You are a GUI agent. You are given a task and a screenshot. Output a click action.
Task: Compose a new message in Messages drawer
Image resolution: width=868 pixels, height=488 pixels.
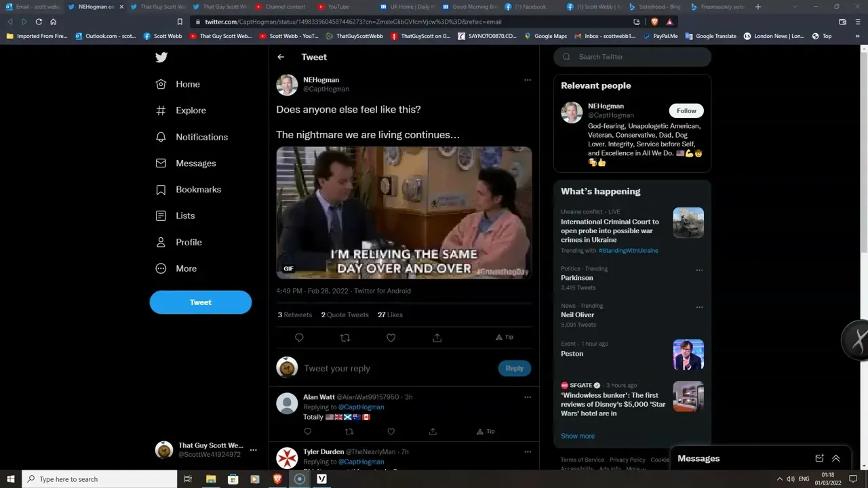(x=819, y=459)
